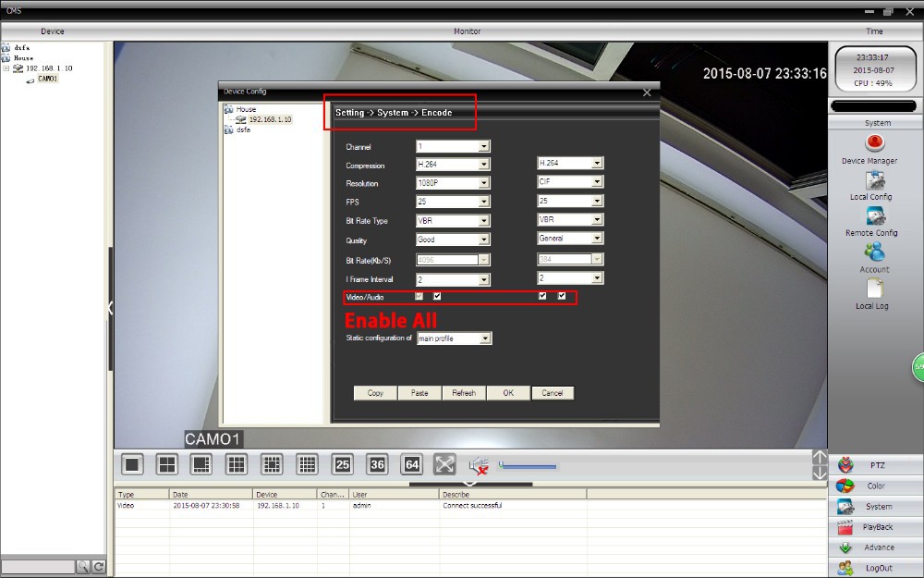Open Remote Config settings
This screenshot has height=578, width=924.
coord(874,216)
